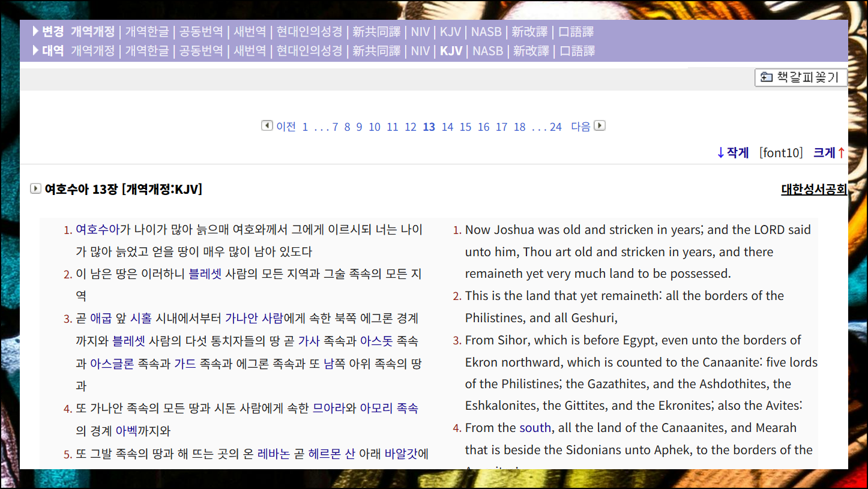Set 대역 parallel version to 新共同譯

click(x=376, y=51)
